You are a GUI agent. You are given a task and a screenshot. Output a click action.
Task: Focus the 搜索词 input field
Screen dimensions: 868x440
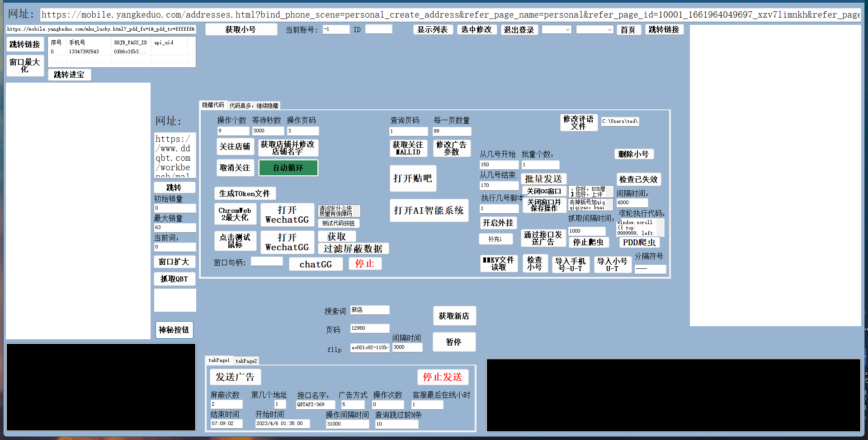coord(370,310)
